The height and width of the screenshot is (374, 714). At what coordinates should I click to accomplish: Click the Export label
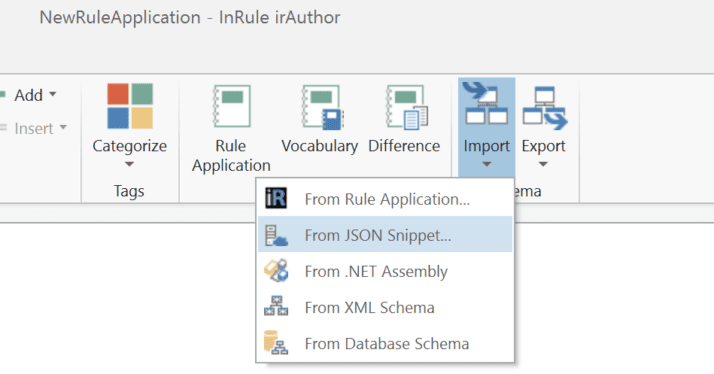tap(543, 146)
